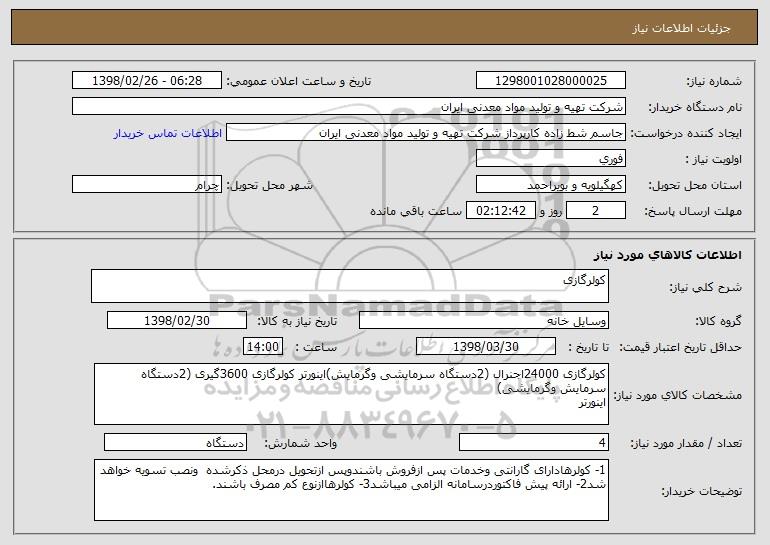Viewport: 770px width, 545px height.
Task: Click the priority field showing فوری
Action: pos(550,158)
